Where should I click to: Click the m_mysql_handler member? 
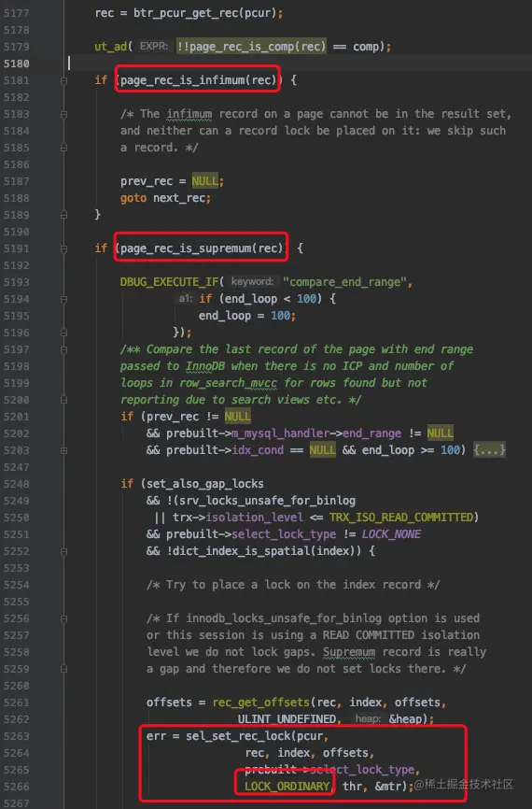point(280,433)
